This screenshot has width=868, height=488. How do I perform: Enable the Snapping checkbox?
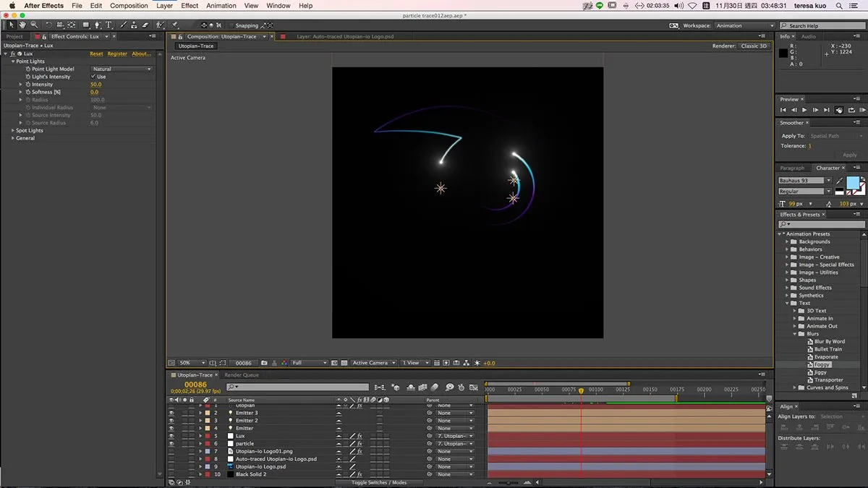(x=231, y=25)
